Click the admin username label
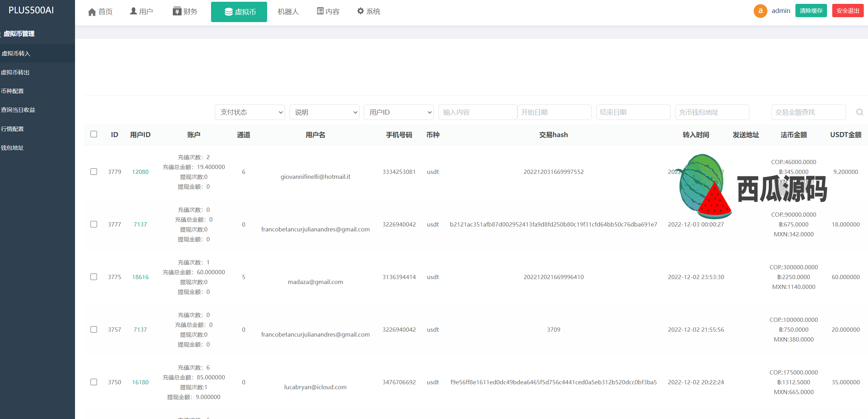The image size is (868, 419). pyautogui.click(x=781, y=11)
